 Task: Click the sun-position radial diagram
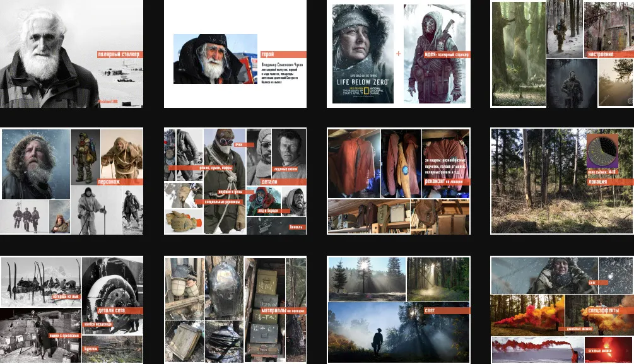tap(602, 151)
